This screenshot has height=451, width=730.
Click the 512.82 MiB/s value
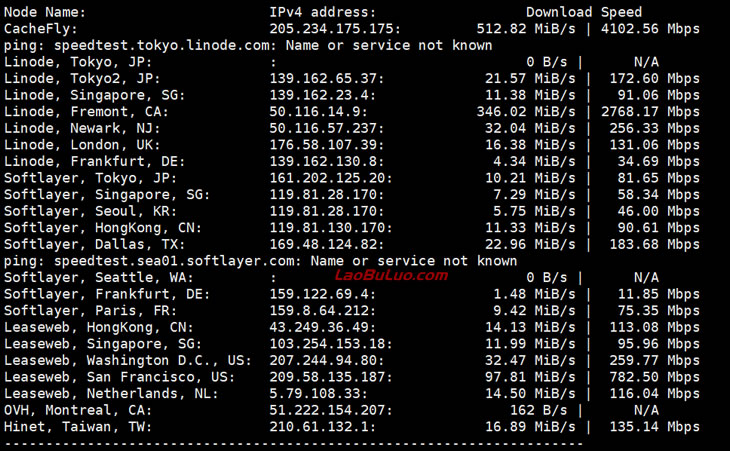pos(526,29)
